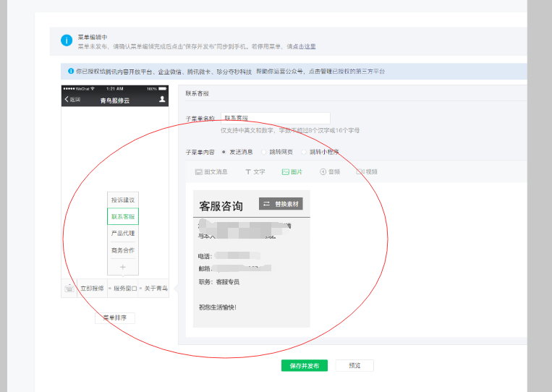Open the 服务窗口 menu in phone preview
Viewport: 552px width, 392px height.
tap(123, 289)
